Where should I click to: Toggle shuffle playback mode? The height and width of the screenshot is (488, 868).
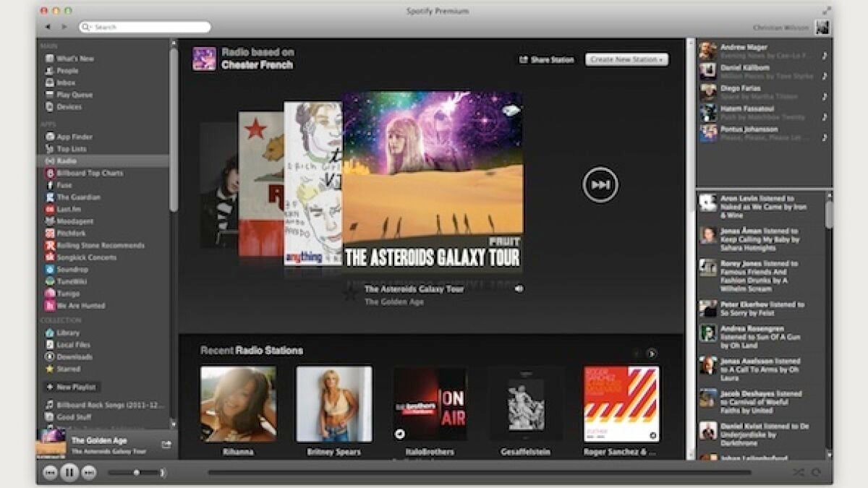click(x=797, y=473)
